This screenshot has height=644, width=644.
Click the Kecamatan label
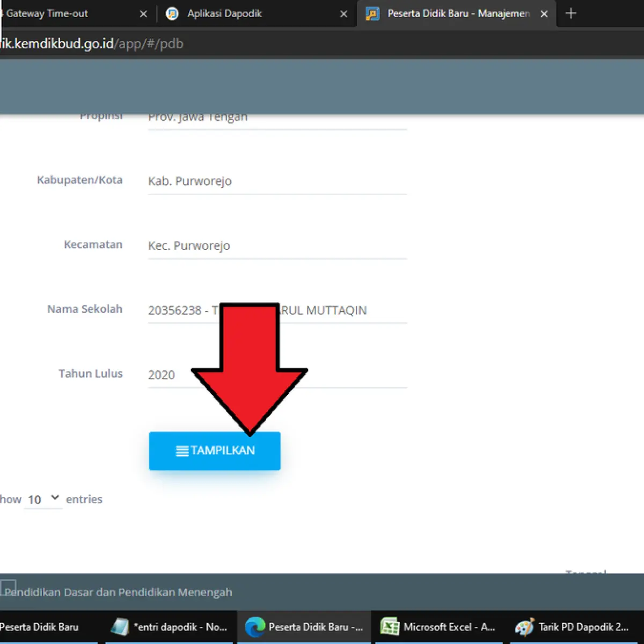93,244
